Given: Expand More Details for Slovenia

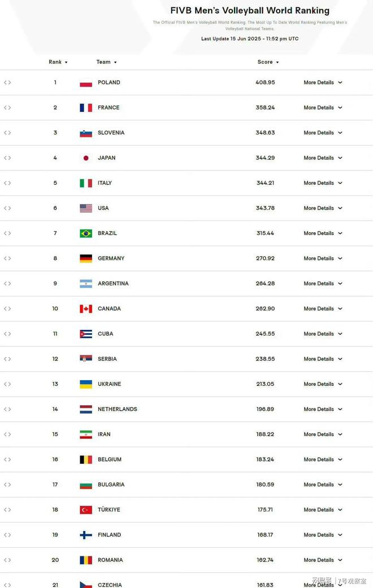Looking at the screenshot, I should click(323, 133).
